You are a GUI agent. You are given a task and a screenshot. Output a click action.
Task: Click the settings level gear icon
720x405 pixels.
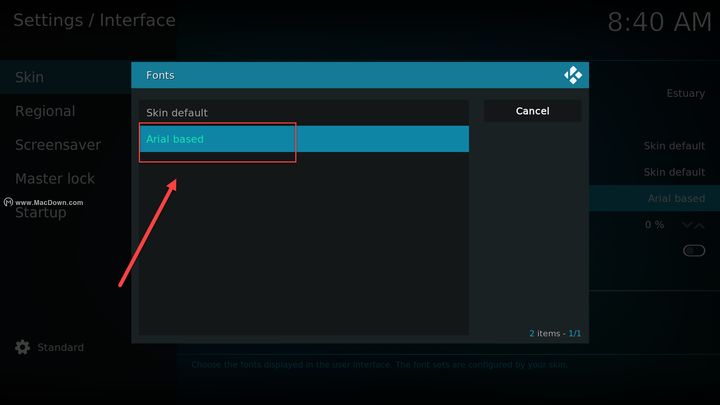click(x=22, y=347)
